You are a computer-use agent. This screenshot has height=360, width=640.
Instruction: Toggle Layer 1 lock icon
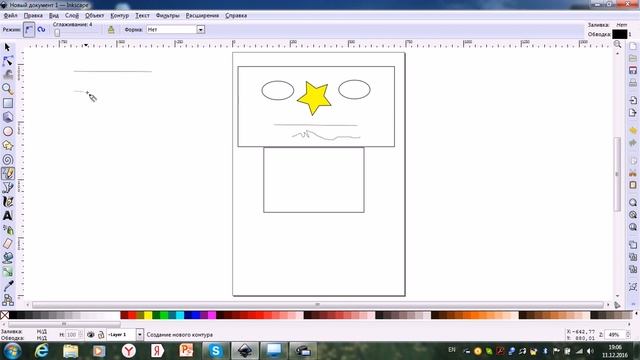coord(101,335)
